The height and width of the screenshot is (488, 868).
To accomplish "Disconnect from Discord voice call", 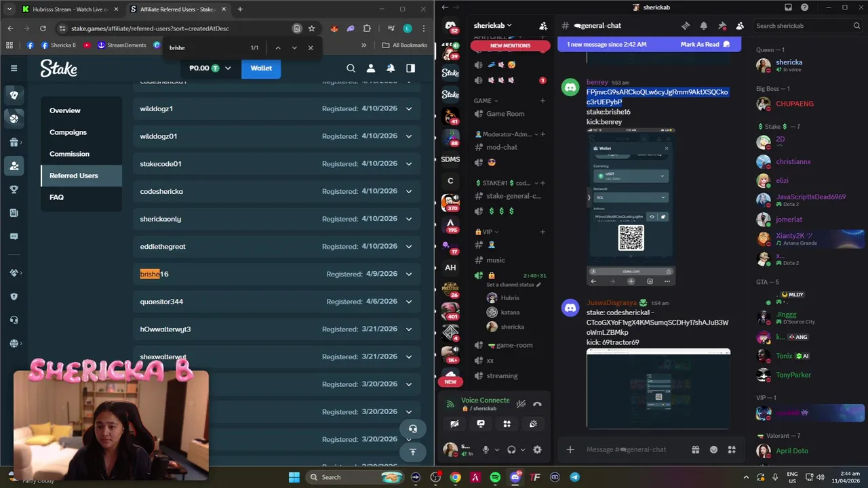I will (x=537, y=404).
